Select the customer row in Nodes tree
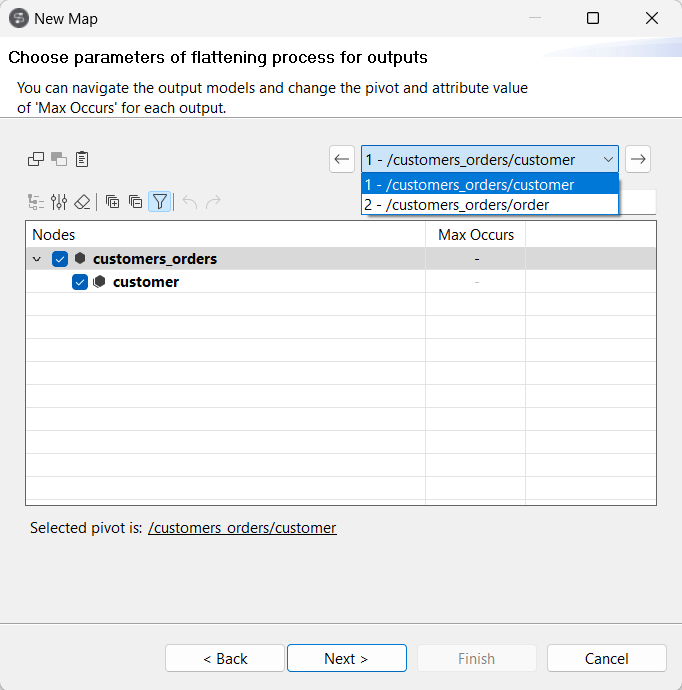Viewport: 682px width, 690px height. (146, 282)
